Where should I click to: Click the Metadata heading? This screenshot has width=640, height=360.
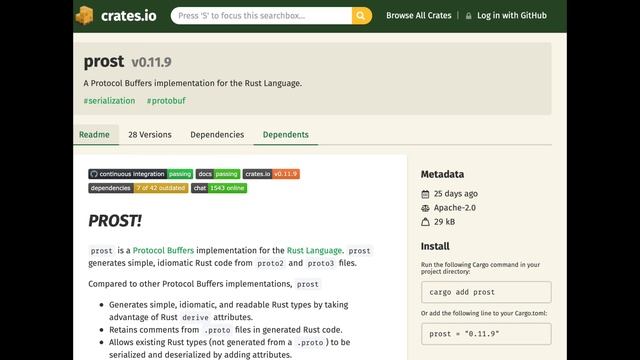[x=442, y=174]
